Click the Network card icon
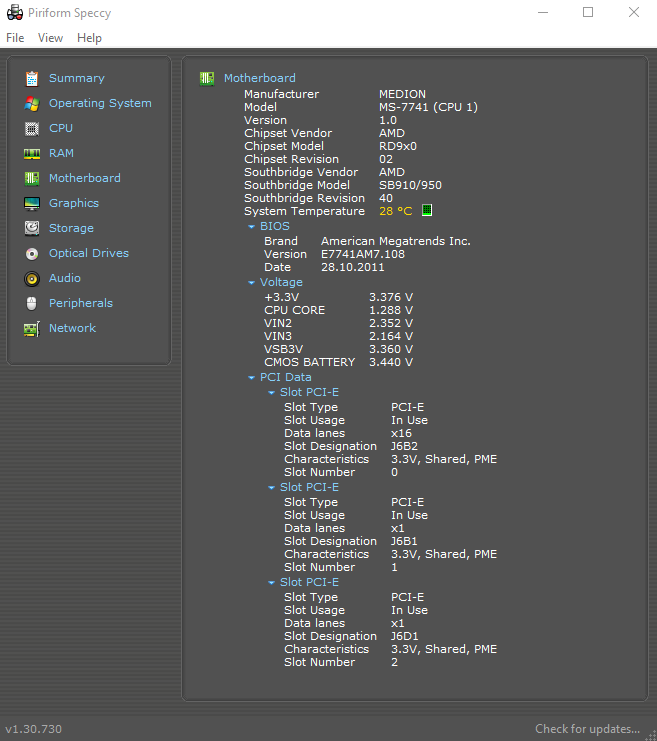Image resolution: width=657 pixels, height=741 pixels. tap(32, 329)
